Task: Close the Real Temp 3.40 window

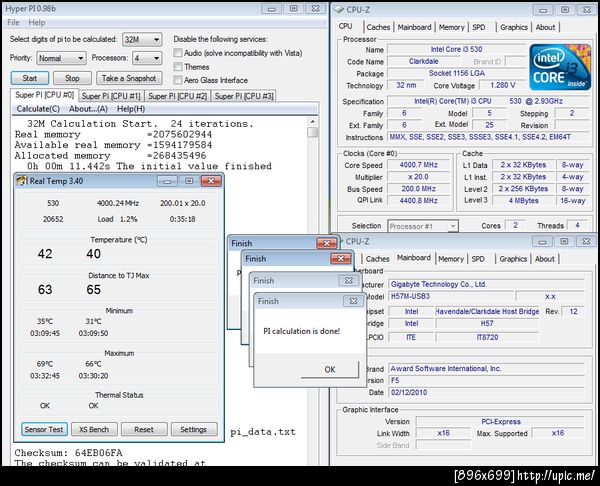Action: pyautogui.click(x=211, y=181)
